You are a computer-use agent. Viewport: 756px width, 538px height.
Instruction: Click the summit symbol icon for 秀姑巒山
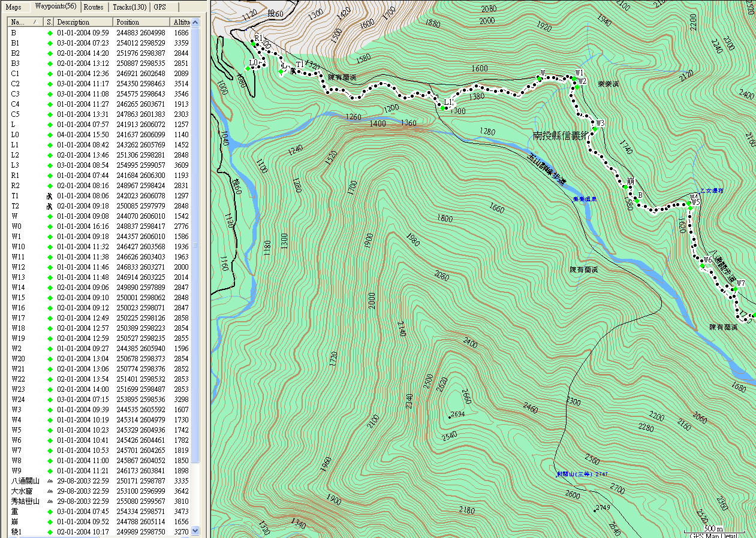point(50,501)
